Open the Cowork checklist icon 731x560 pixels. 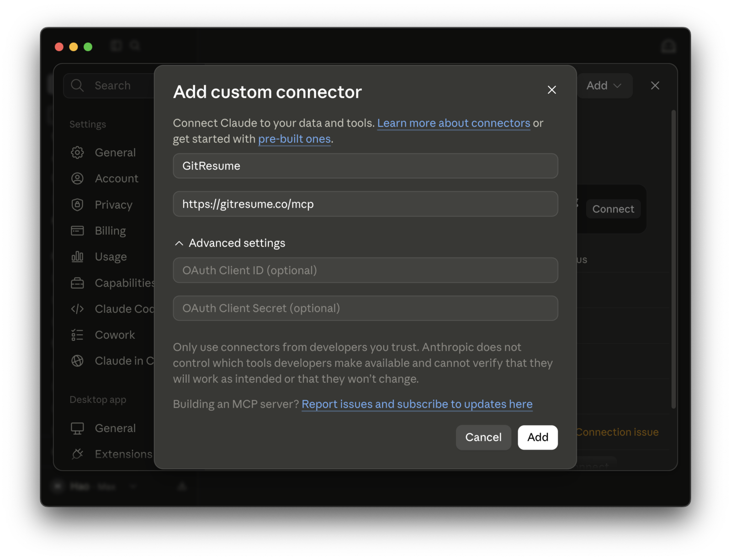[77, 335]
